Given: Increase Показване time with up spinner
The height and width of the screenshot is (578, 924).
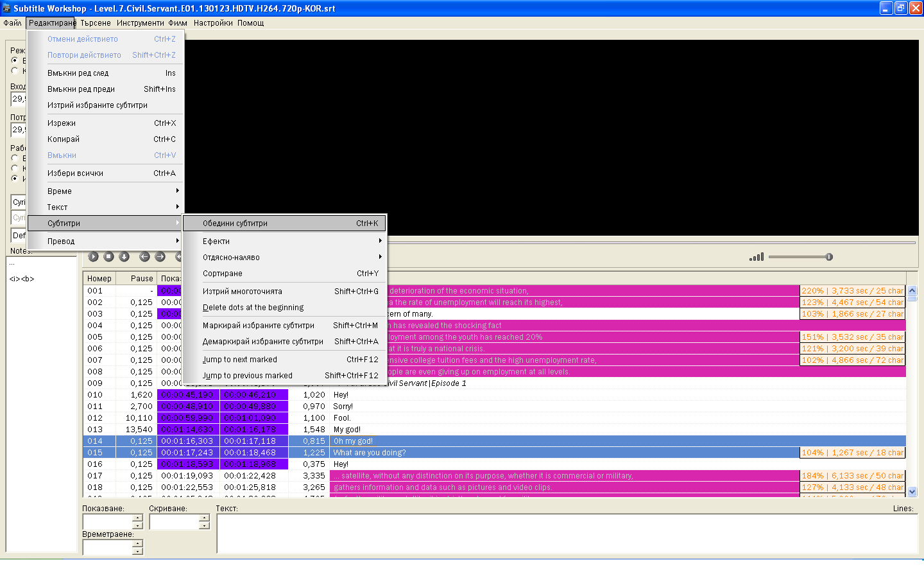Looking at the screenshot, I should (138, 518).
